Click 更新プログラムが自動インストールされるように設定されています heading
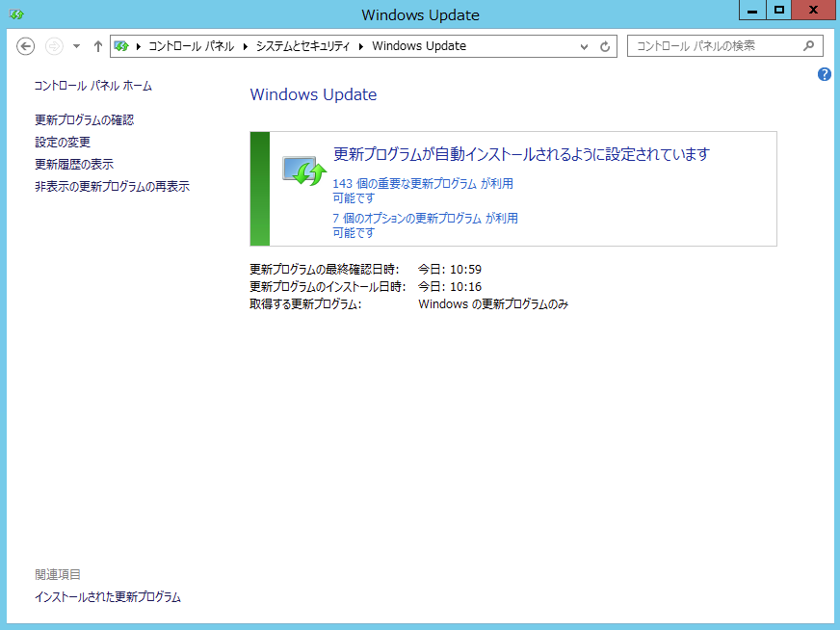This screenshot has width=840, height=630. pos(521,154)
